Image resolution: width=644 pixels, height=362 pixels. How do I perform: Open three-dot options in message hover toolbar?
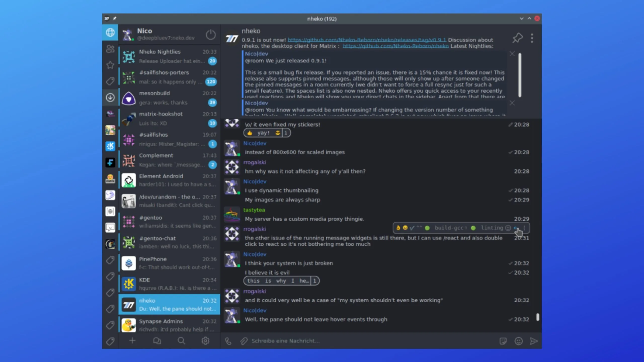click(x=524, y=228)
